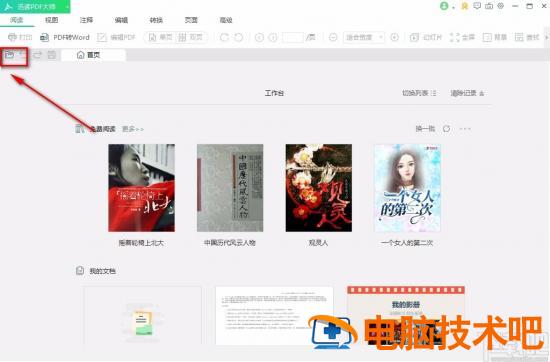
Task: Expand the toolbar overflow arrow
Action: 546,37
